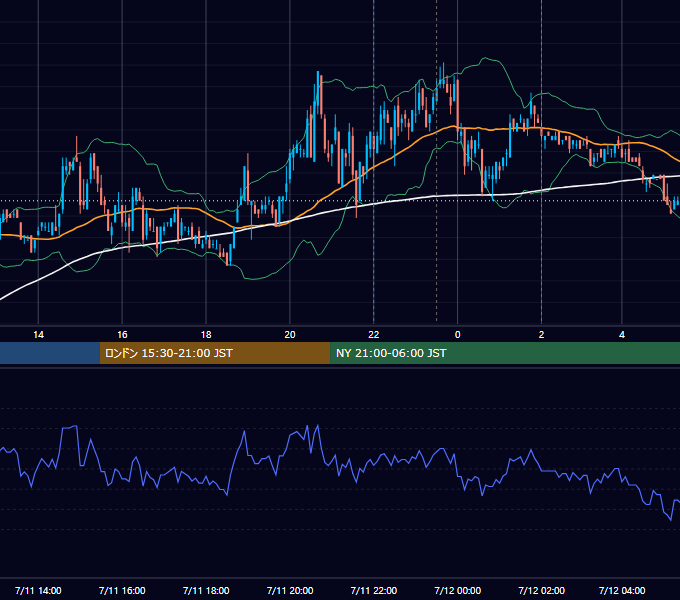Click the 7/11 14:00 time label
Image resolution: width=680 pixels, height=600 pixels.
pyautogui.click(x=38, y=590)
